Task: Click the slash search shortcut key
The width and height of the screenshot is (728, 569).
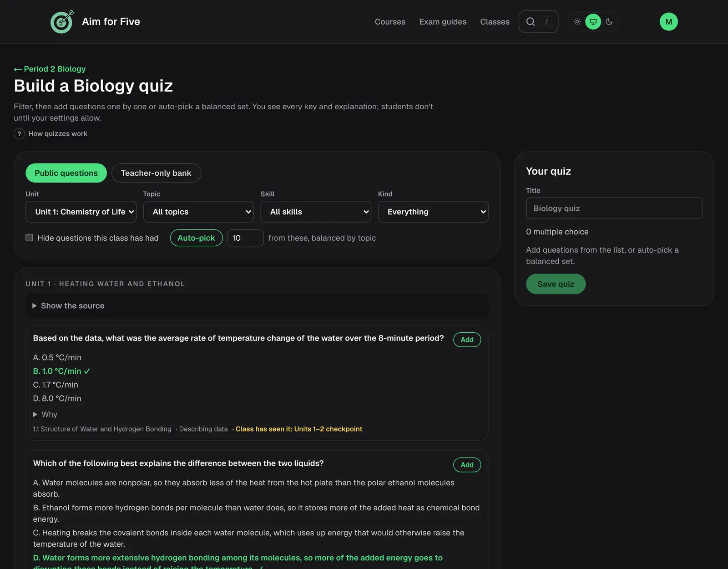Action: click(546, 22)
